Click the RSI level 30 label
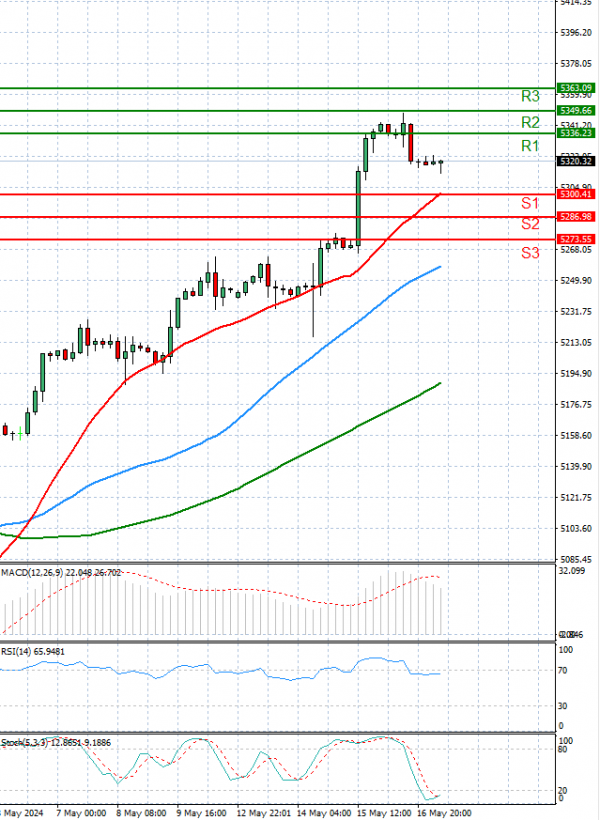Screen dimensions: 600x820 (x=563, y=706)
